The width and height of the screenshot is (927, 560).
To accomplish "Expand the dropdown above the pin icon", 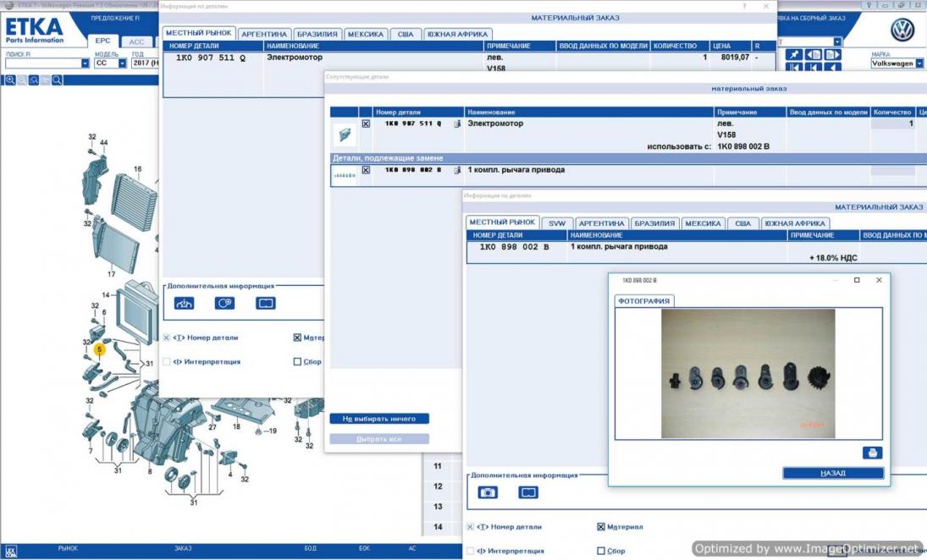I will [x=837, y=42].
